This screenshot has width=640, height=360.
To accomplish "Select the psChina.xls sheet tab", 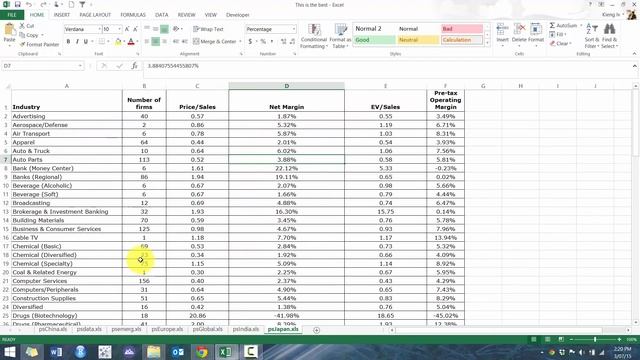I will tap(53, 329).
